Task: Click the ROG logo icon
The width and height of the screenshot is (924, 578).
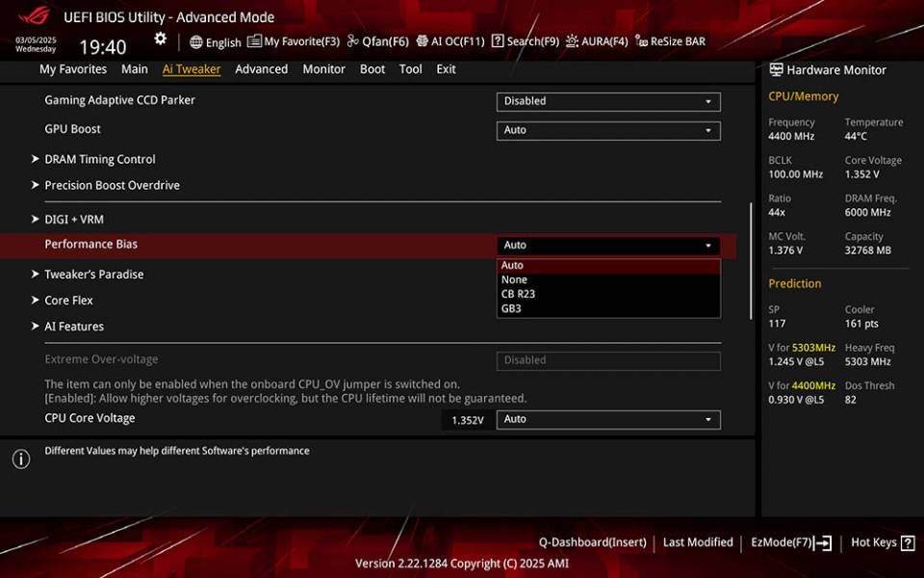Action: (x=35, y=15)
